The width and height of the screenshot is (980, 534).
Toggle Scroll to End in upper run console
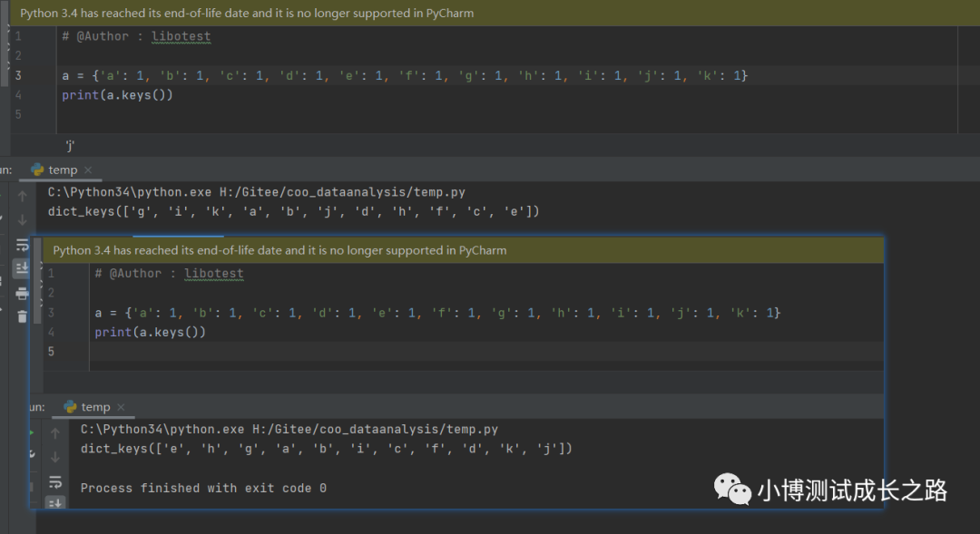[x=22, y=268]
